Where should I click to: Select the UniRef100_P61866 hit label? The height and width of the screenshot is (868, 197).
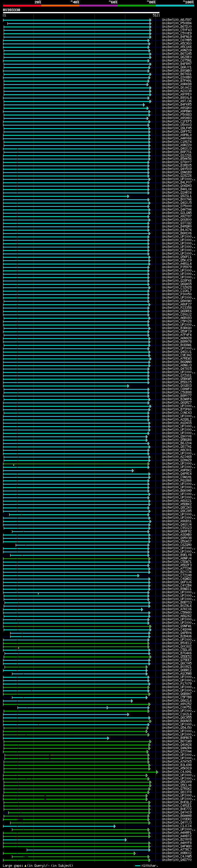[x=177, y=481]
